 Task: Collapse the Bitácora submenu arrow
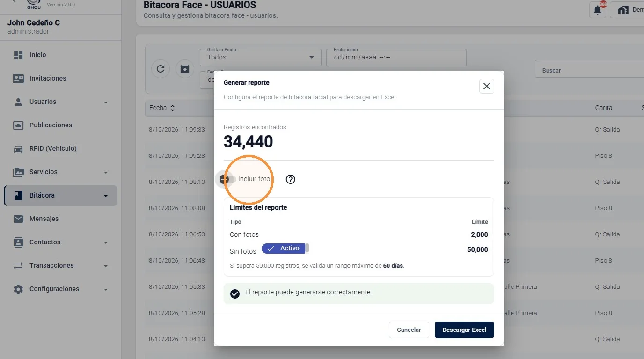tap(106, 196)
